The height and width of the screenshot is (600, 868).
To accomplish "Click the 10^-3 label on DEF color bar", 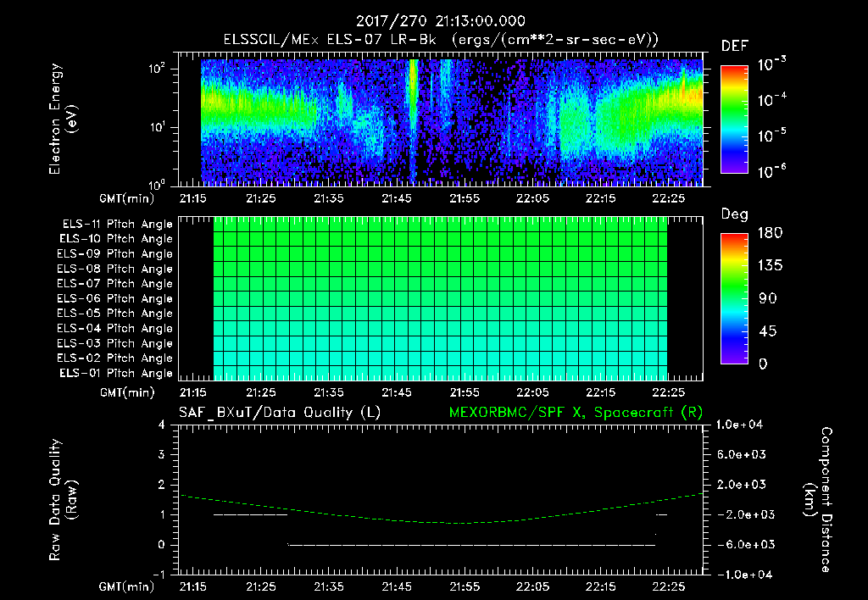I will click(x=771, y=64).
